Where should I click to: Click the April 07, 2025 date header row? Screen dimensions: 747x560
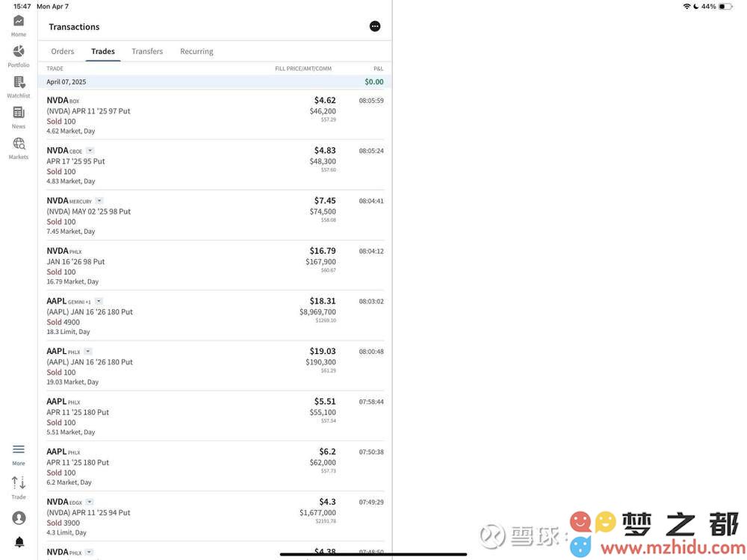[215, 82]
